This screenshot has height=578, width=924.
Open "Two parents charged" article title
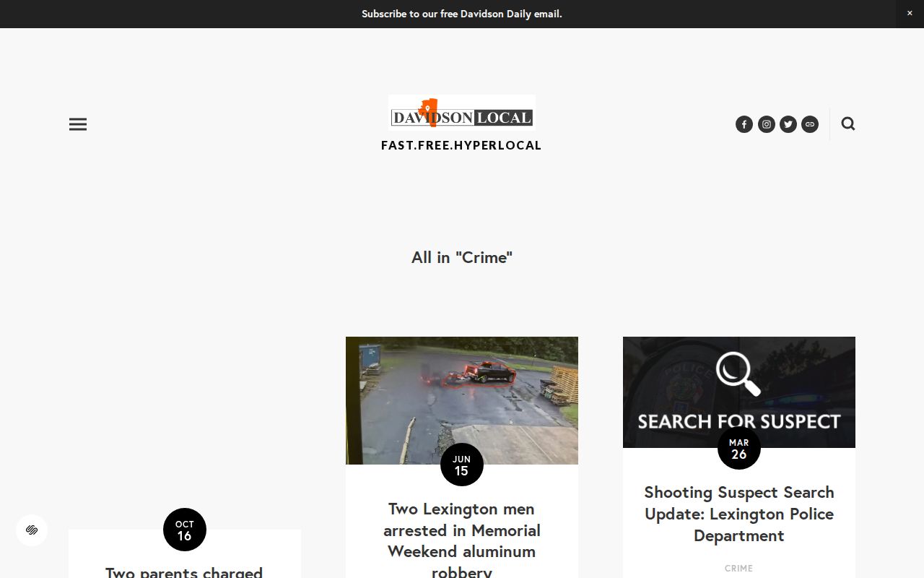click(x=184, y=571)
